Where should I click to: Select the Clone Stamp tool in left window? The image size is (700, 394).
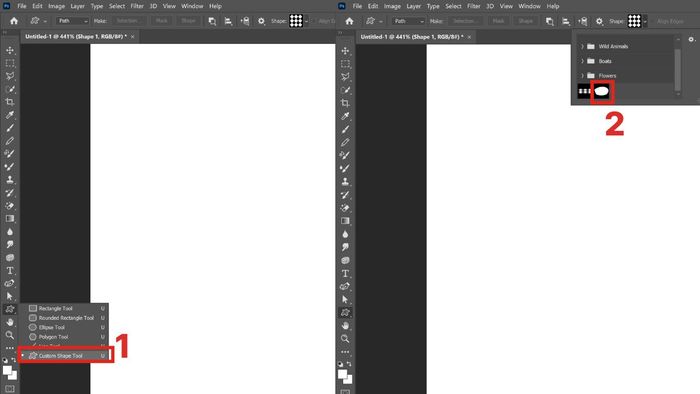click(x=10, y=180)
